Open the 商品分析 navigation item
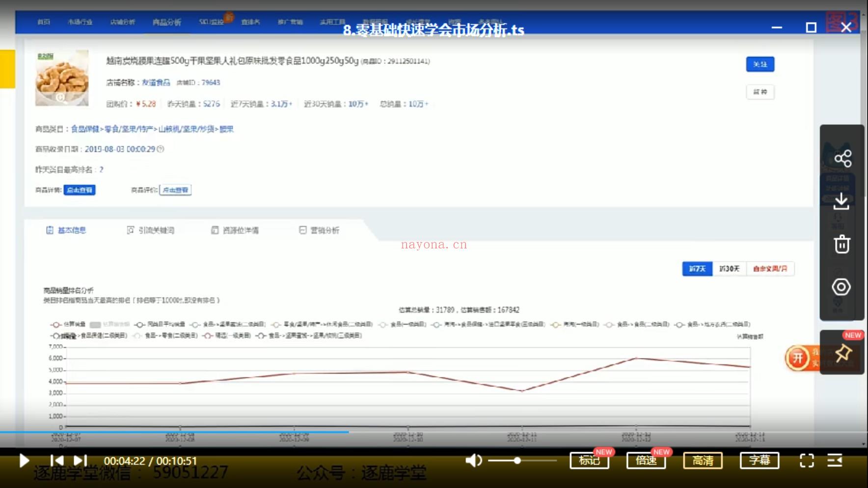Image resolution: width=868 pixels, height=488 pixels. 166,22
